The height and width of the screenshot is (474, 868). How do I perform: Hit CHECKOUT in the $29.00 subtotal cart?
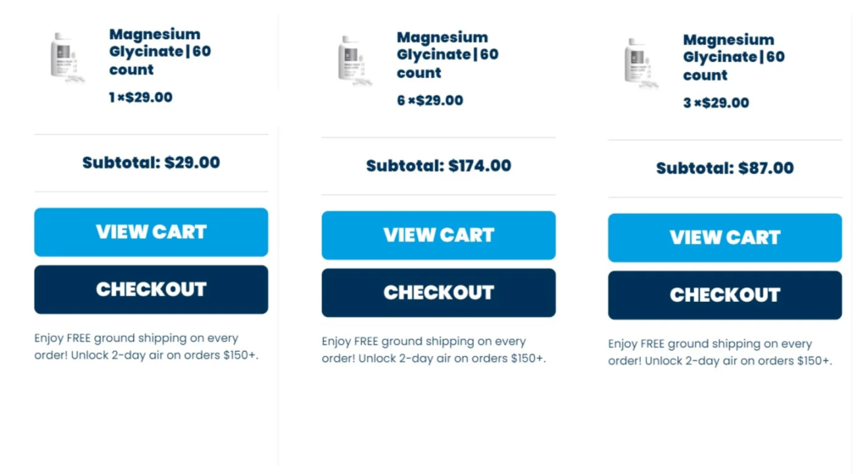pyautogui.click(x=151, y=289)
